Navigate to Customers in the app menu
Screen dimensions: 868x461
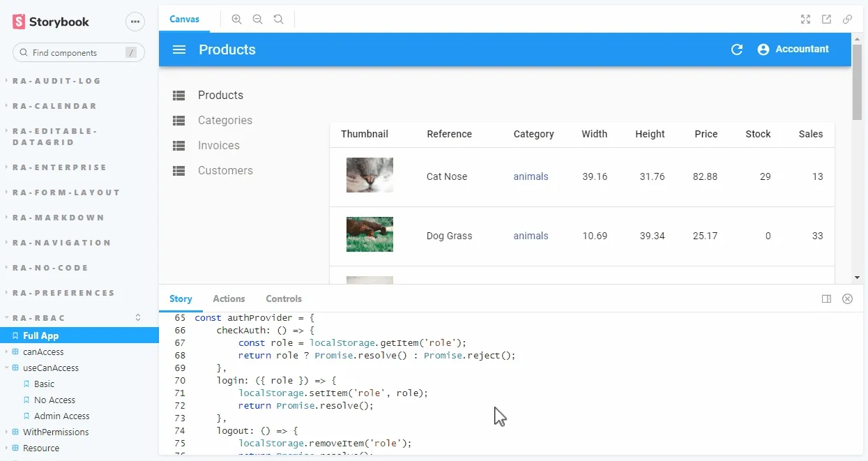tap(225, 170)
